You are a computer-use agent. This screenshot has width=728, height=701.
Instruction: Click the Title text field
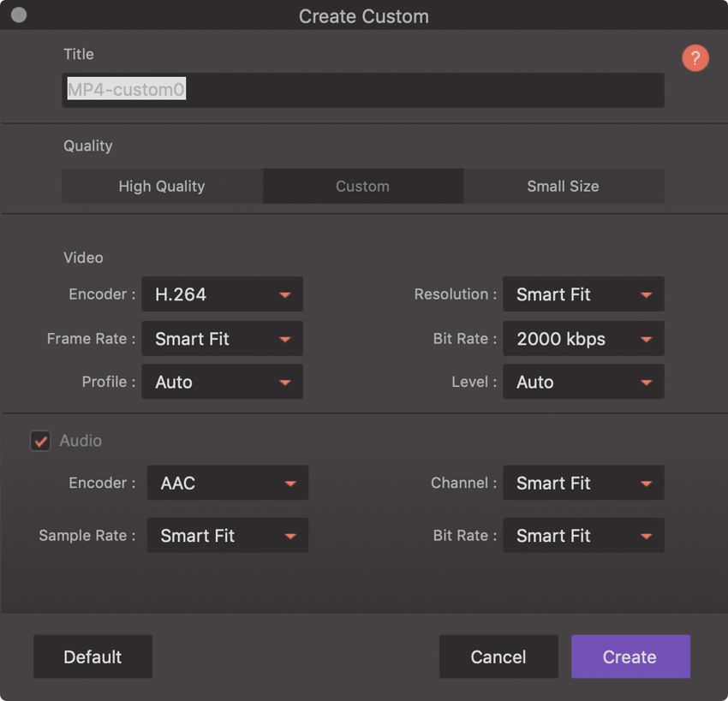362,90
